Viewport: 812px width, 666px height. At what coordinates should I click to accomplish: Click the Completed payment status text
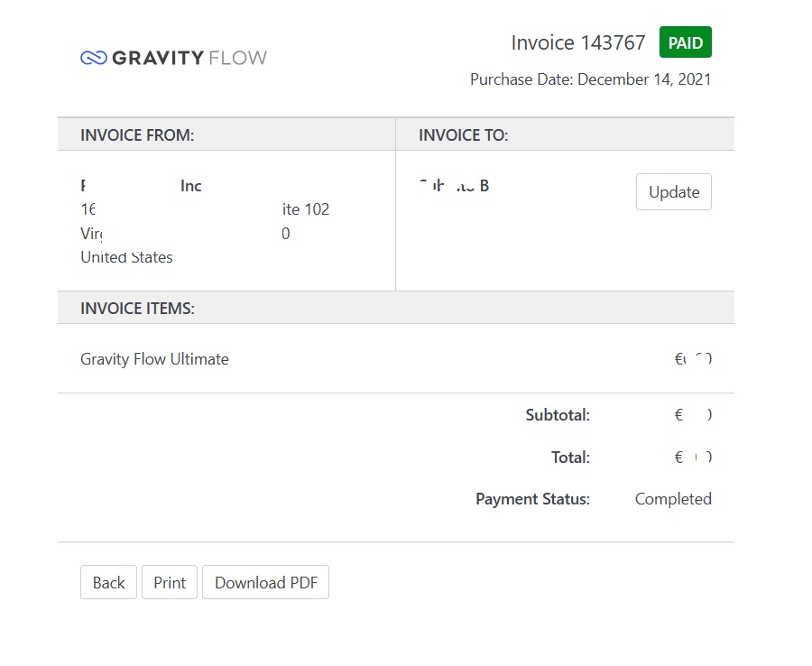pos(673,498)
